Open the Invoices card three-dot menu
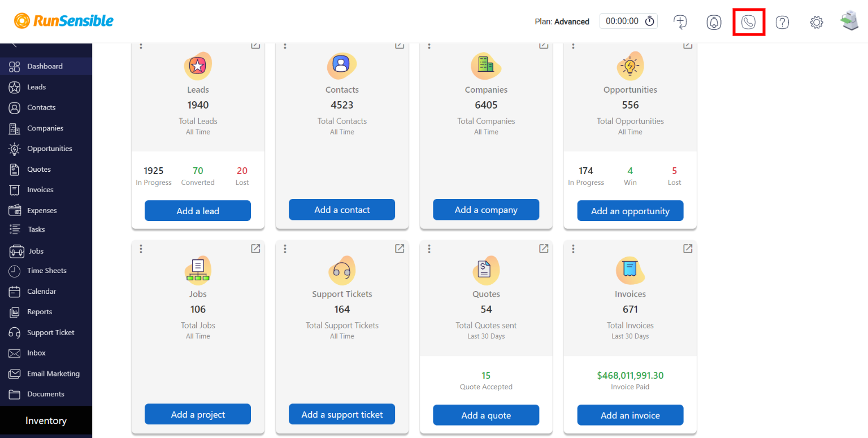Viewport: 868px width, 438px height. click(x=573, y=249)
